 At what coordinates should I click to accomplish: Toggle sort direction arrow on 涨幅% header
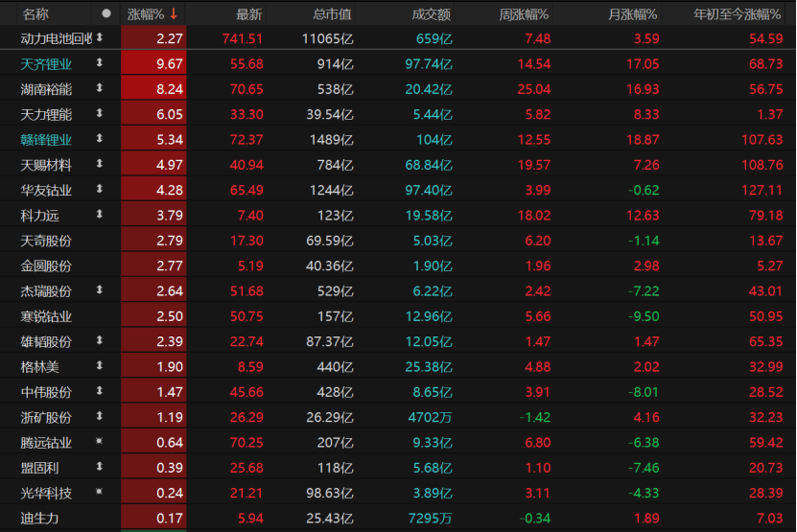pos(174,13)
